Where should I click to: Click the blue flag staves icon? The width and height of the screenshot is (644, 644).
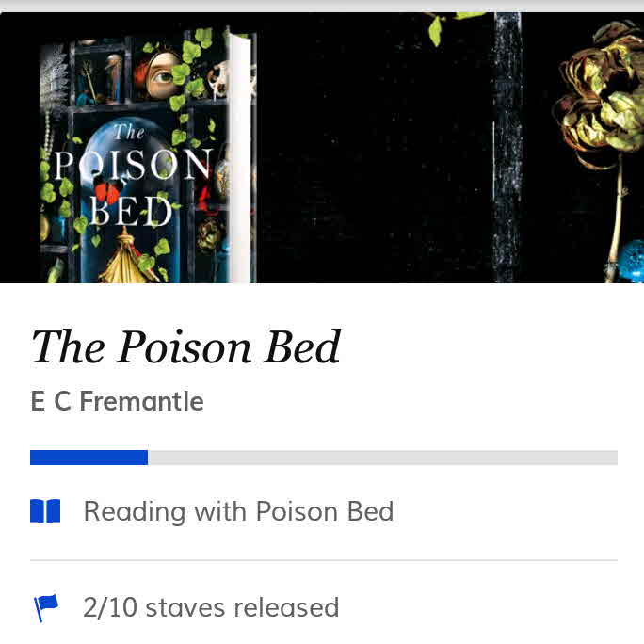point(45,608)
